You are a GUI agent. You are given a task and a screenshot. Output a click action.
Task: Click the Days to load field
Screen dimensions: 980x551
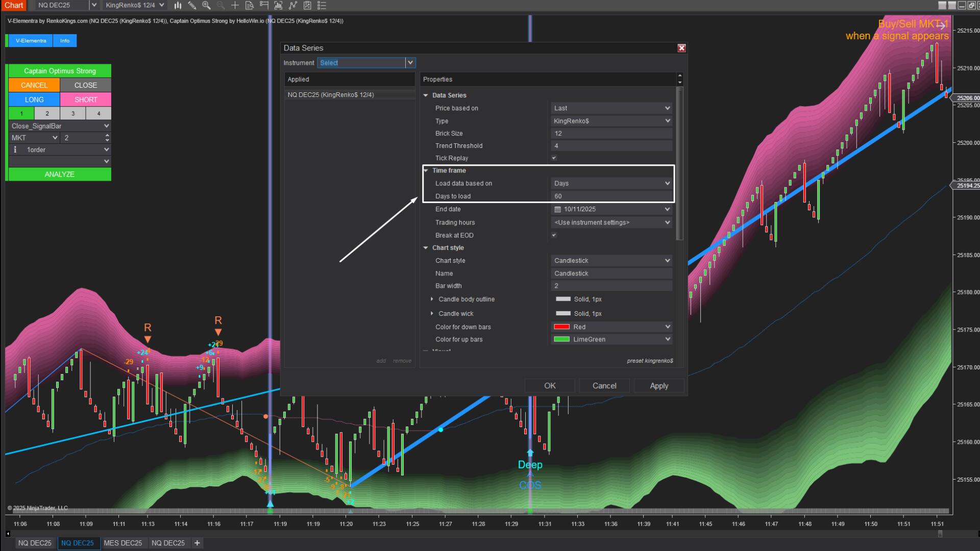(611, 196)
